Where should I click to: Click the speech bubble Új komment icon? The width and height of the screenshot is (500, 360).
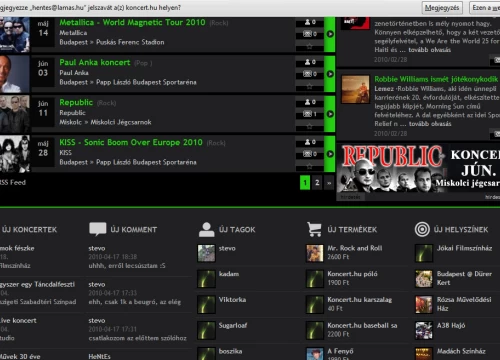98,229
